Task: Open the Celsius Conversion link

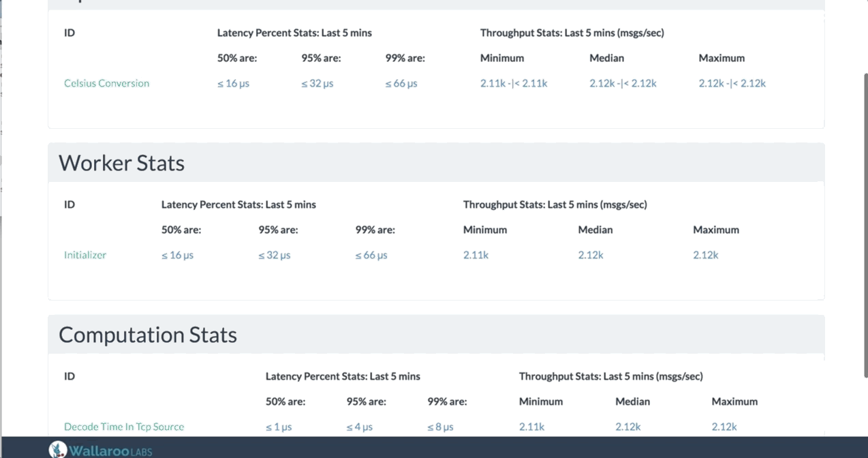Action: pos(106,83)
